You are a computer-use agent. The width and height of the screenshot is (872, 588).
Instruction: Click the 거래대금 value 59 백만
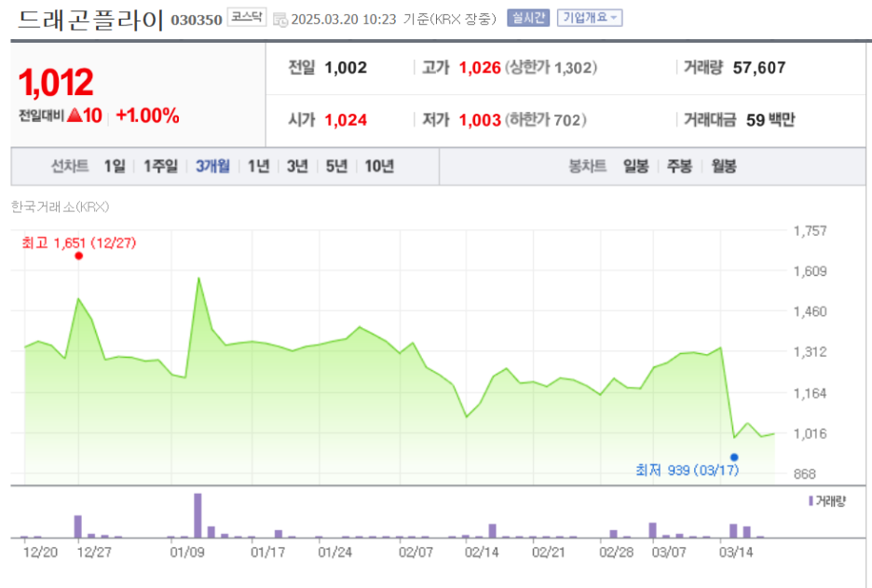(770, 120)
